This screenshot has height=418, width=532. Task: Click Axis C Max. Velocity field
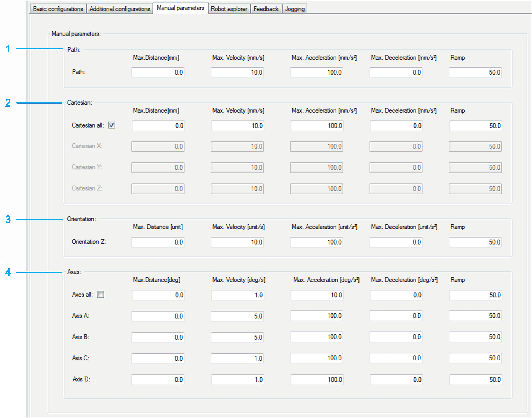[237, 358]
